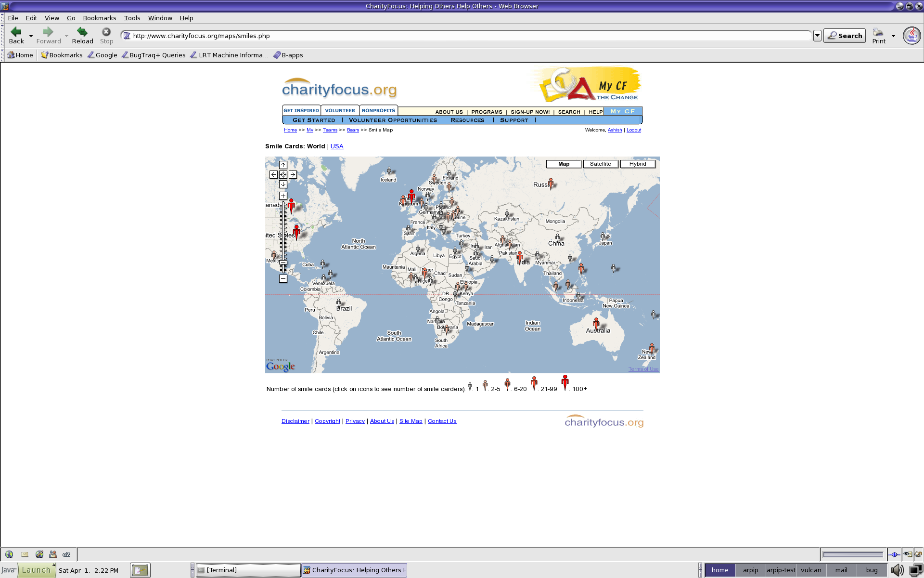Open the Home bookmark icon

point(20,55)
